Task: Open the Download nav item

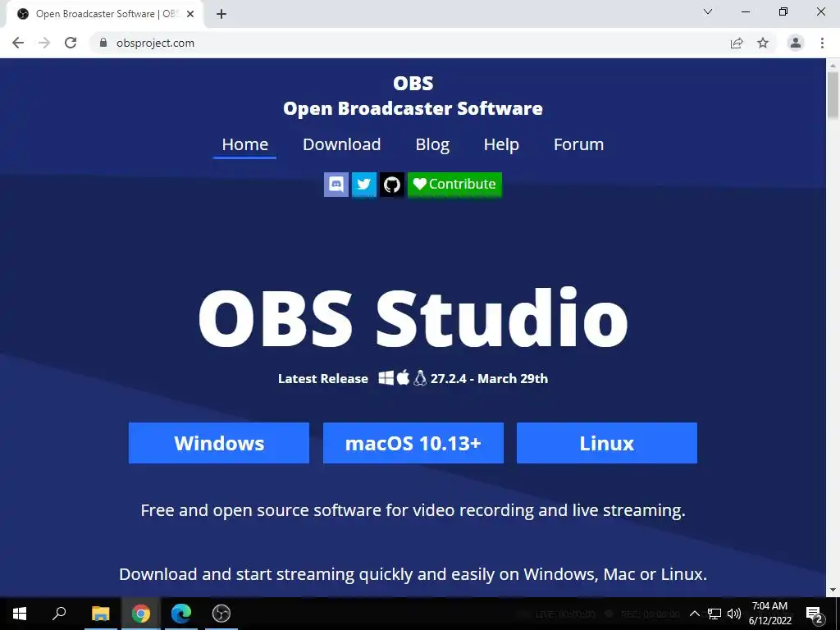Action: pyautogui.click(x=342, y=144)
